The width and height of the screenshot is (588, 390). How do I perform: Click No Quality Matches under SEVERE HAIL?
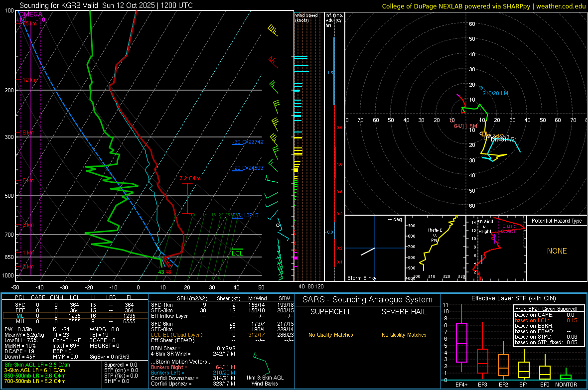(404, 335)
